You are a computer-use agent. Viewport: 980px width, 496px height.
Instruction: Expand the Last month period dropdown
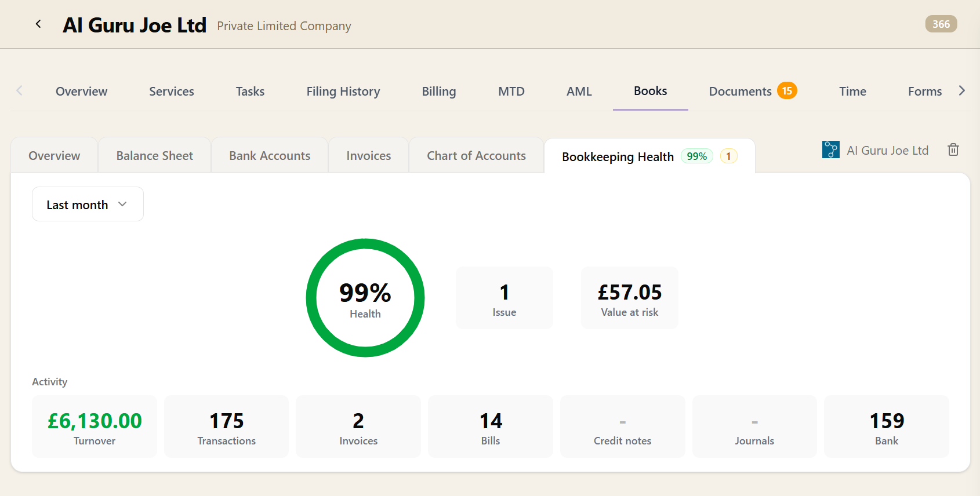(x=88, y=204)
